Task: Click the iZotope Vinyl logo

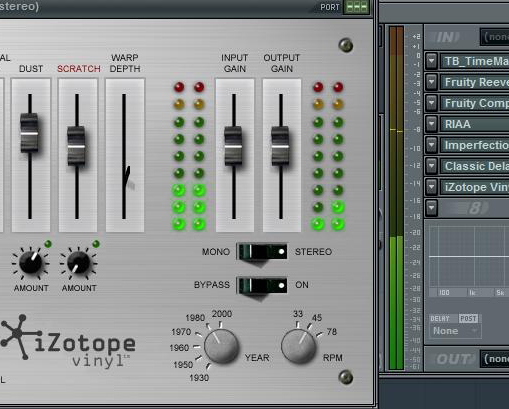Action: pos(68,342)
